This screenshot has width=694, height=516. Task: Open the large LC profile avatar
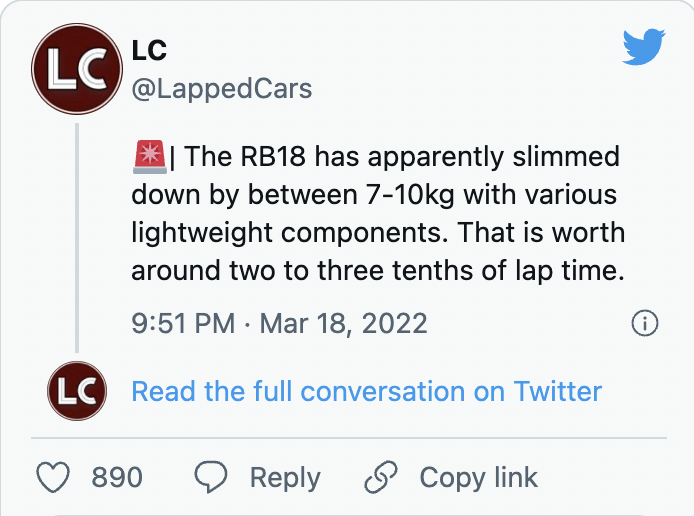pyautogui.click(x=77, y=69)
